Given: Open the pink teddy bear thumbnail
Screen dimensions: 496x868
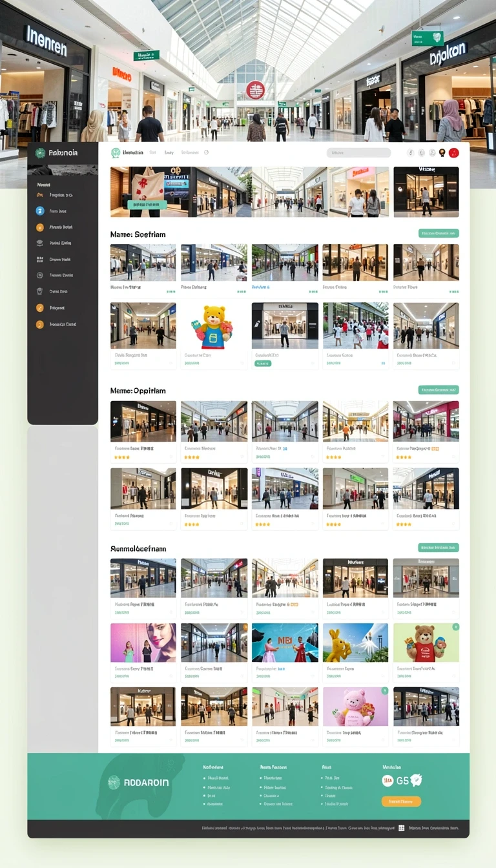Looking at the screenshot, I should (x=355, y=707).
